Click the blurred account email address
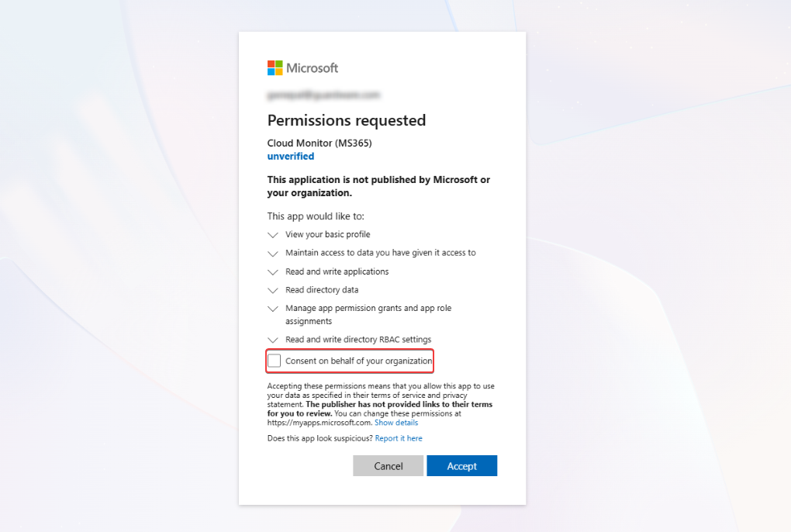The width and height of the screenshot is (791, 532). (323, 95)
